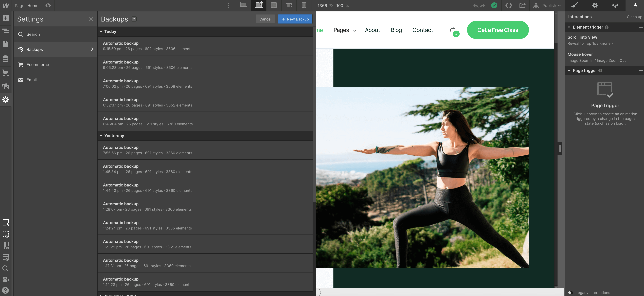Open the Style Manager drops icon
Screen dimensions: 644x296
[615, 6]
